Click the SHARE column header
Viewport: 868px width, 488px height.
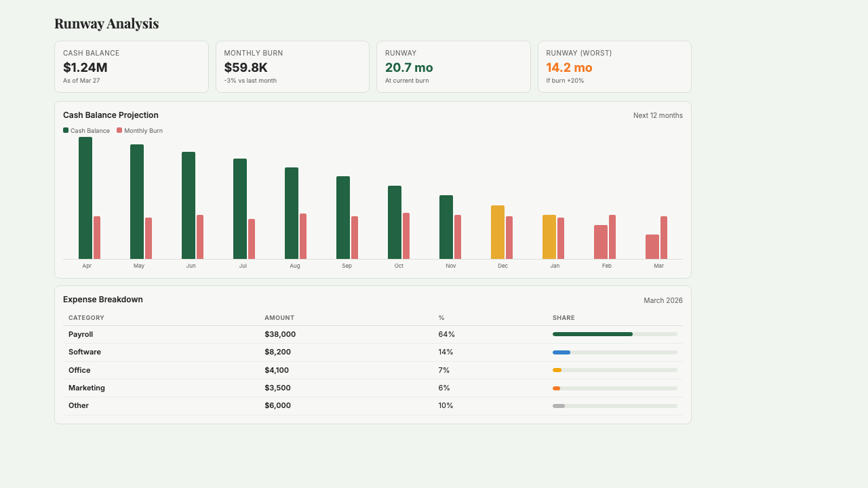pos(564,318)
